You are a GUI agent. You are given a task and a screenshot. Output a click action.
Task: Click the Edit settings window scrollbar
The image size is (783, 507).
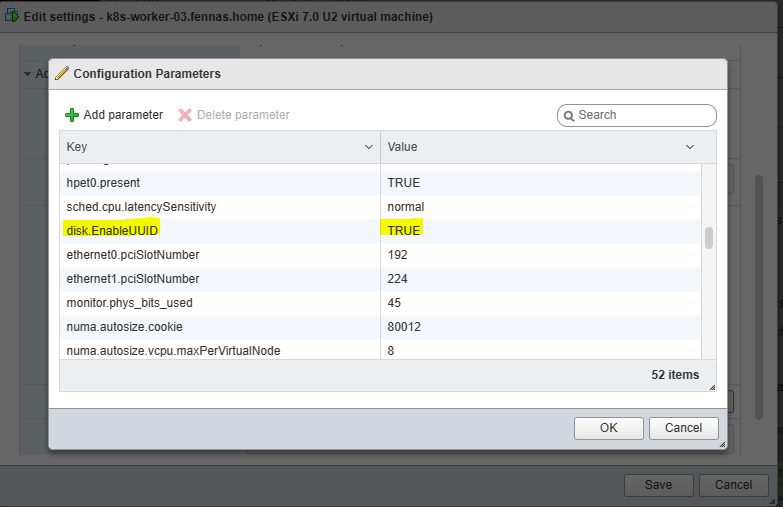tap(759, 297)
